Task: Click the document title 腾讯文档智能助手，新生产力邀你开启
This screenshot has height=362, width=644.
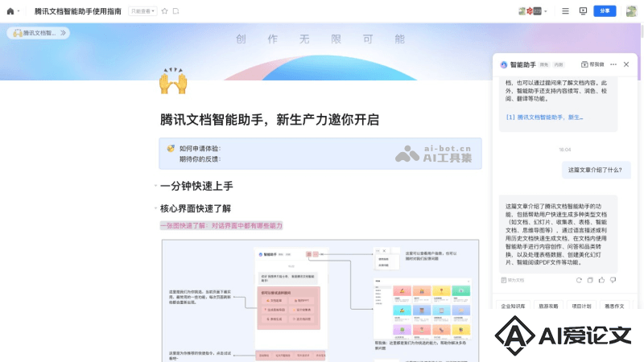Action: 270,120
